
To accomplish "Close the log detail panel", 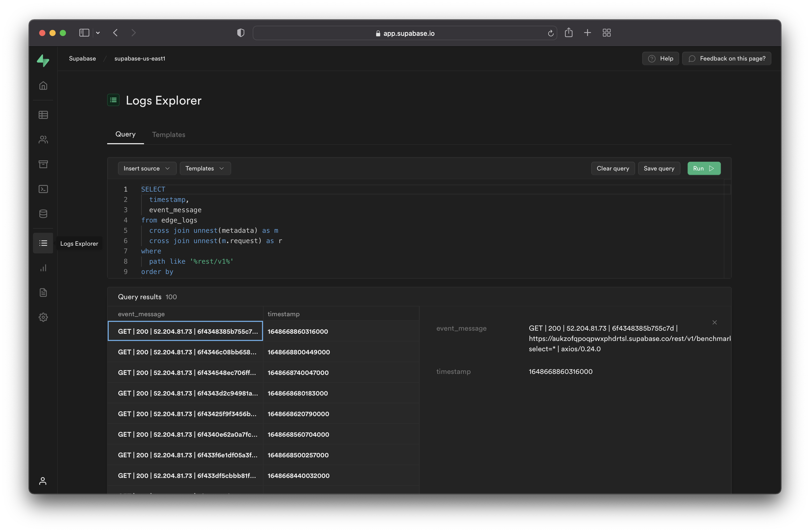I will (x=714, y=322).
